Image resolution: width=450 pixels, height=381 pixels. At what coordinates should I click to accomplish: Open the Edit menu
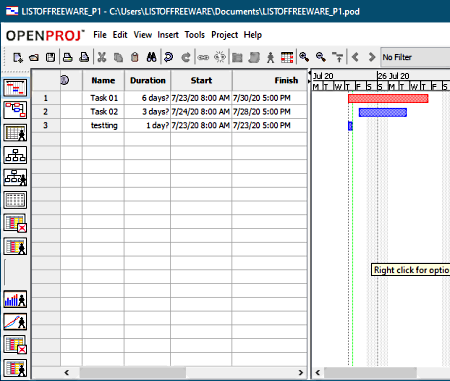coord(120,35)
